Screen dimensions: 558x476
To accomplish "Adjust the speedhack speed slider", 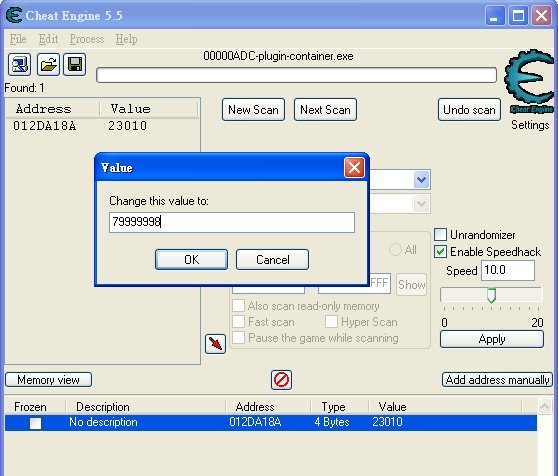I will pos(491,295).
